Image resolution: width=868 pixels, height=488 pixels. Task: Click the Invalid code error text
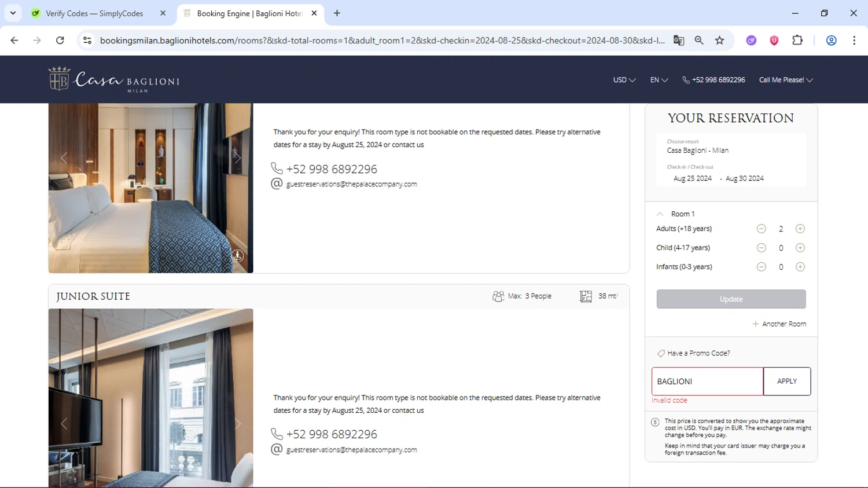(x=670, y=401)
